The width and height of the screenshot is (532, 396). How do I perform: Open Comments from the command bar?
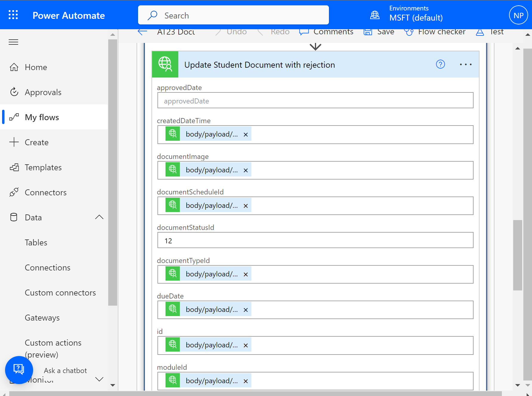[326, 32]
